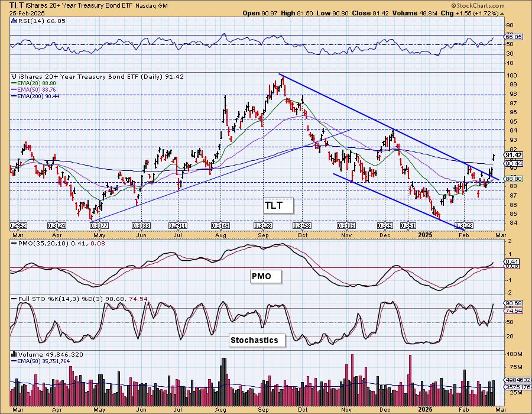The height and width of the screenshot is (414, 532).
Task: Click the 0.325 value box above Dec
Action: coord(385,226)
